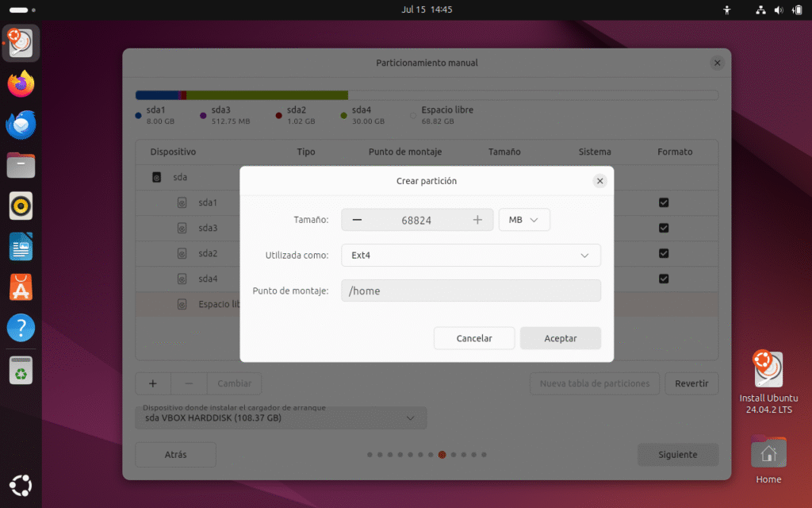Open the Ubuntu installer dock icon
The width and height of the screenshot is (812, 508).
[21, 43]
